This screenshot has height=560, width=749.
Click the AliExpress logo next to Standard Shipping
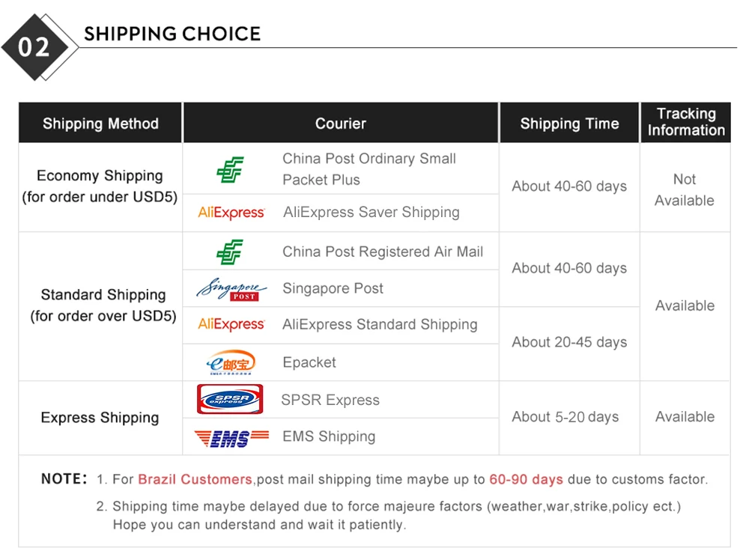(x=231, y=325)
